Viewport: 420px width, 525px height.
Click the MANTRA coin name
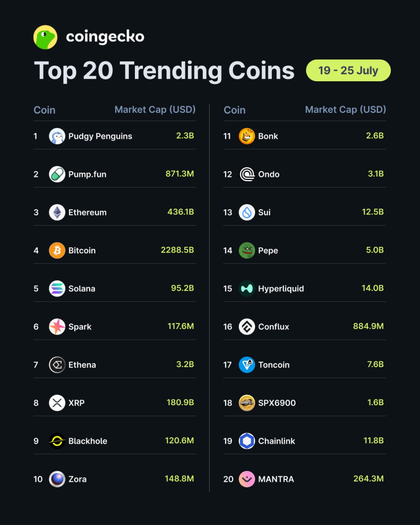276,479
